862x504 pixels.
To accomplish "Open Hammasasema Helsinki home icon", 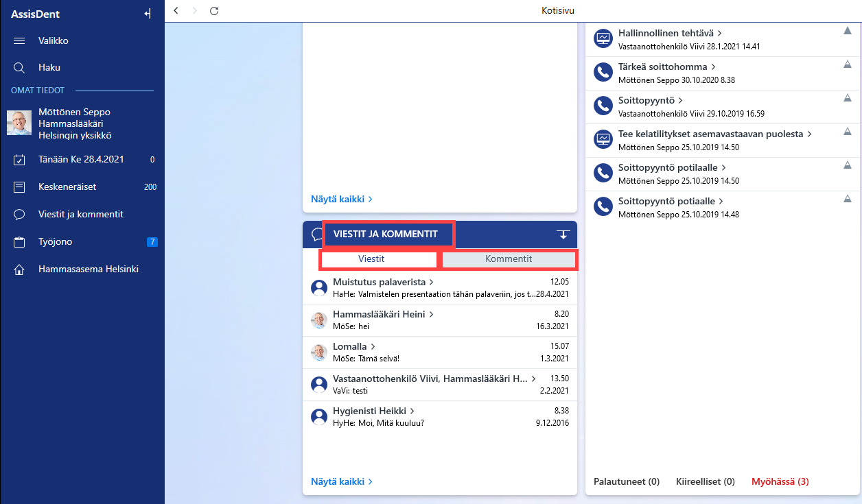I will coord(19,269).
